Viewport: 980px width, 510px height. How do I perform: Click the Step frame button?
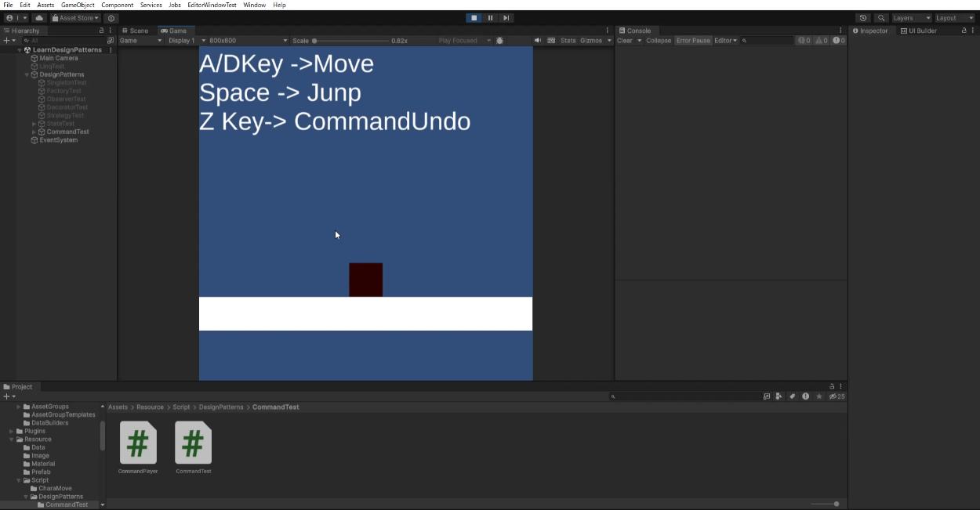tap(506, 18)
